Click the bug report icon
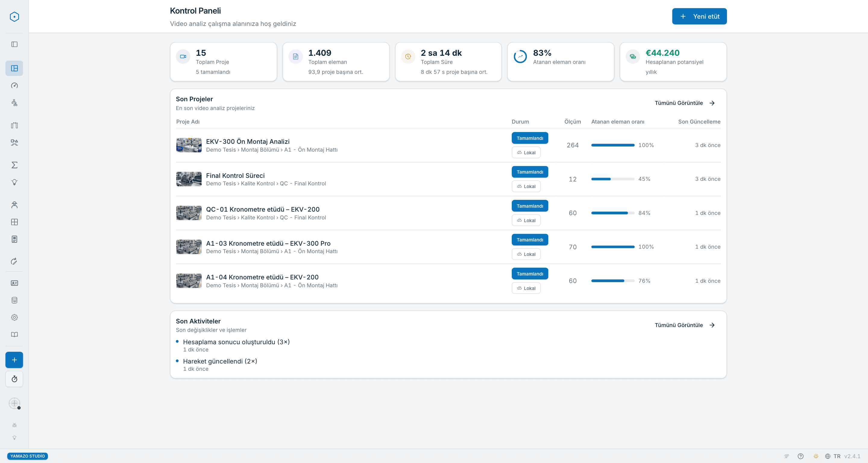The height and width of the screenshot is (463, 868). coord(14,425)
